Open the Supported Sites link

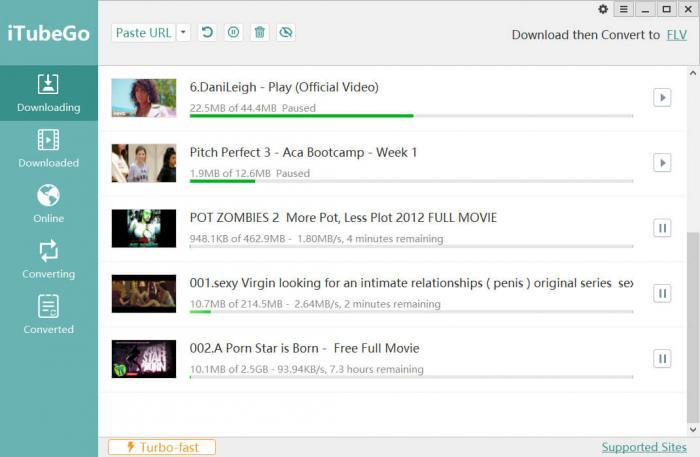click(644, 447)
